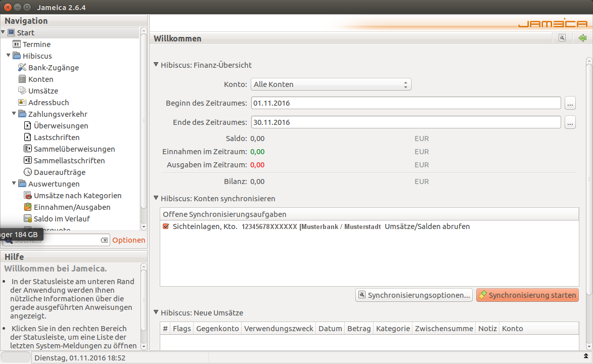Collapse the Hibiscus: Neue Umsätze section
This screenshot has width=593, height=364.
point(156,312)
